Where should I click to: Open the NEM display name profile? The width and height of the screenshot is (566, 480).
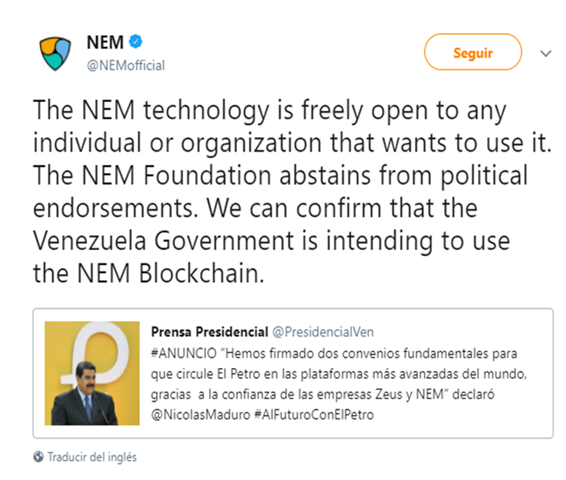pyautogui.click(x=105, y=42)
